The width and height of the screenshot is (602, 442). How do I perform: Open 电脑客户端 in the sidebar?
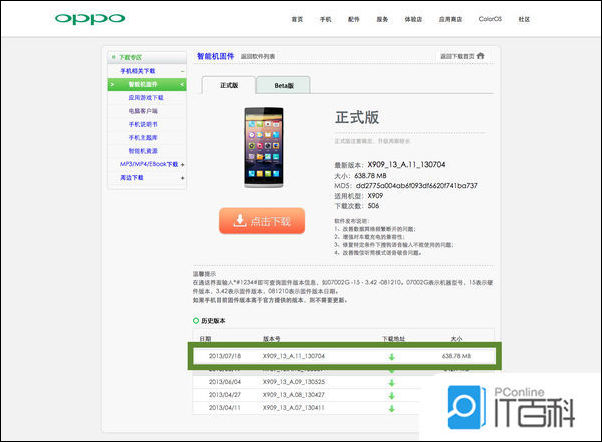pos(143,111)
